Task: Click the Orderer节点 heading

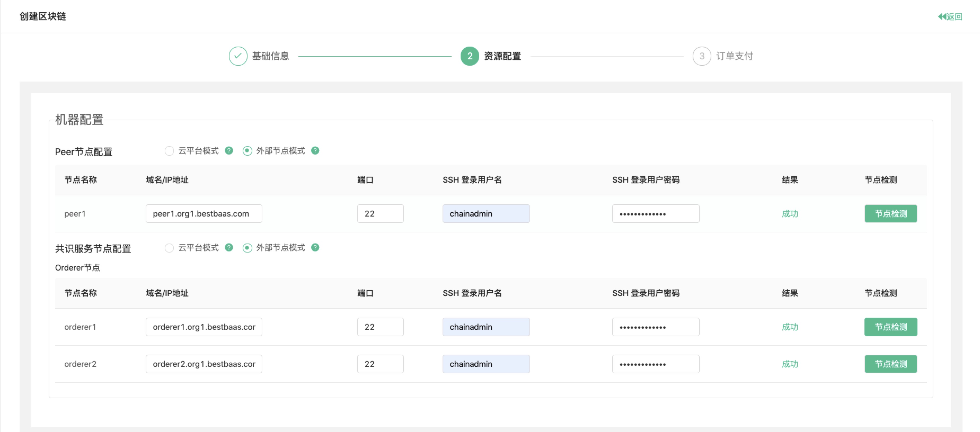Action: point(78,267)
